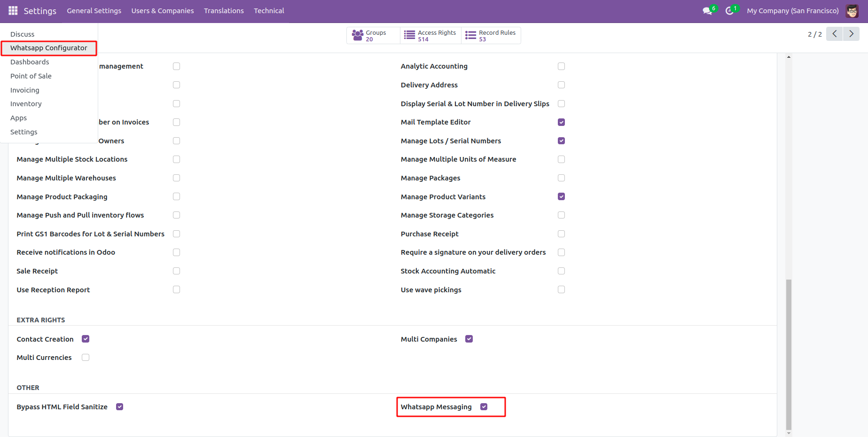Viewport: 868px width, 437px height.
Task: Open the user avatar menu
Action: (852, 11)
